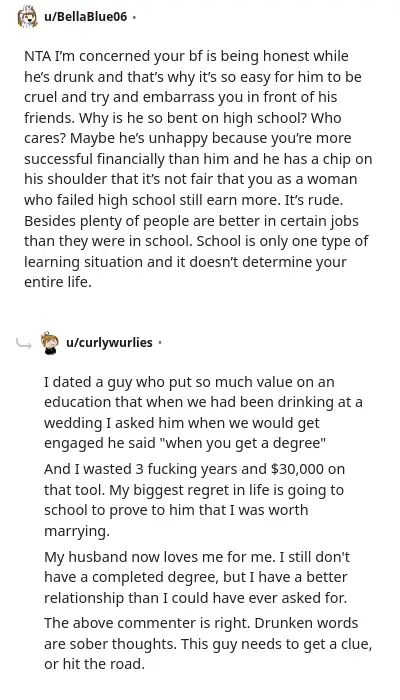Click the paragraph starting "And I wasted"
400x700 pixels.
click(195, 500)
